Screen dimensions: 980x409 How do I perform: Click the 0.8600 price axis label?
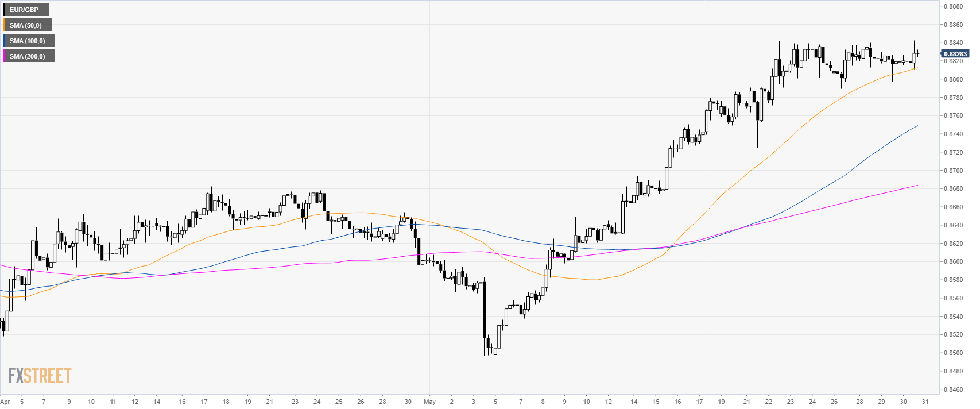pos(954,262)
